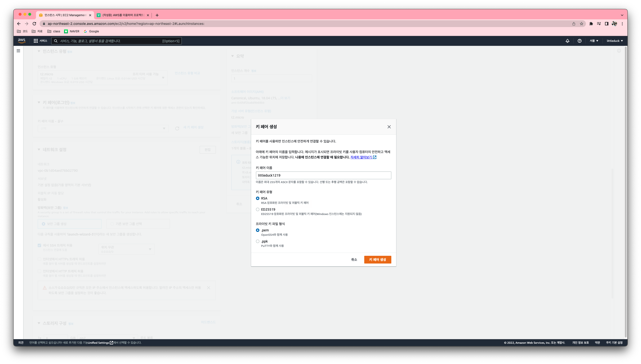Collapse the 인스턴스 유형 section
Image resolution: width=641 pixels, height=364 pixels.
pos(39,51)
